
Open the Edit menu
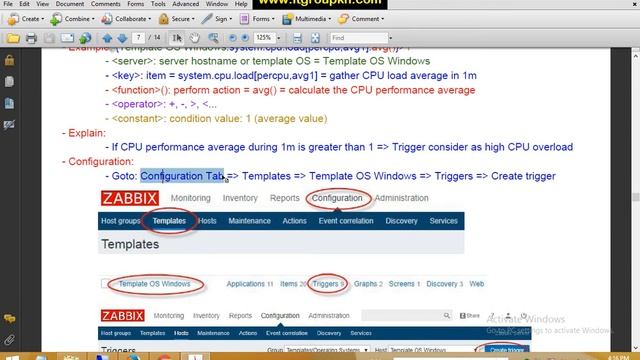tap(24, 4)
